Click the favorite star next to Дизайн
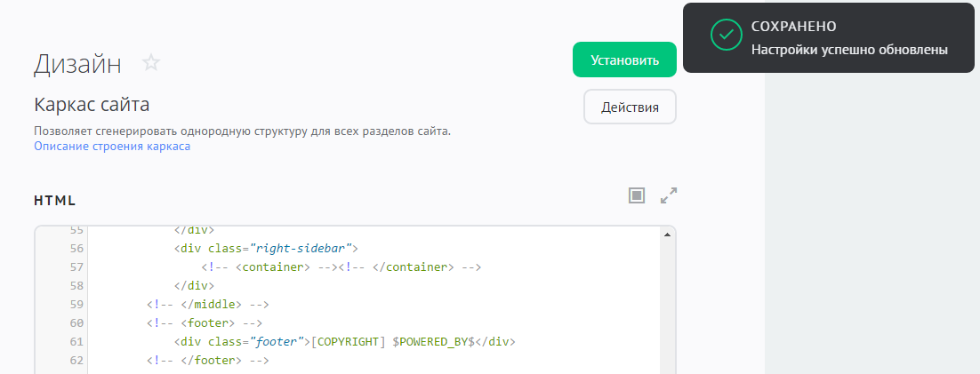Viewport: 980px width, 374px height. pyautogui.click(x=152, y=63)
